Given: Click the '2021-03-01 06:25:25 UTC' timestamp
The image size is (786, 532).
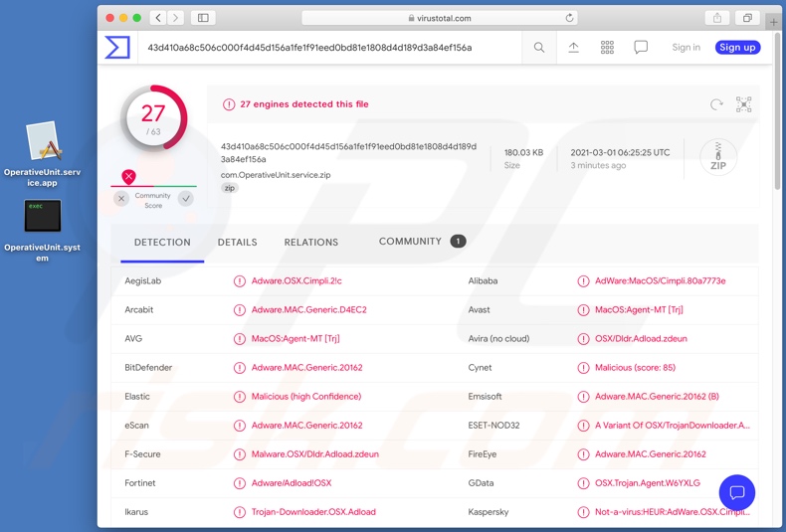Looking at the screenshot, I should (x=620, y=152).
